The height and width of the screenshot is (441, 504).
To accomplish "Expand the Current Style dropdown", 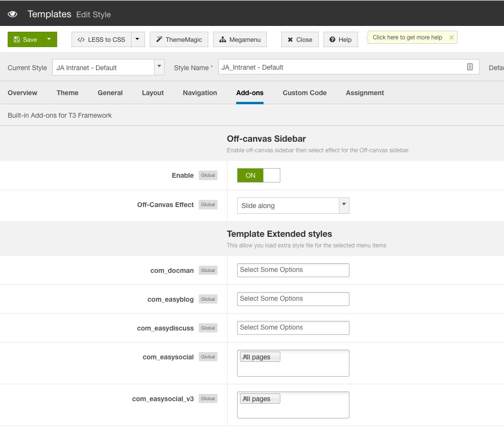I will pyautogui.click(x=159, y=67).
